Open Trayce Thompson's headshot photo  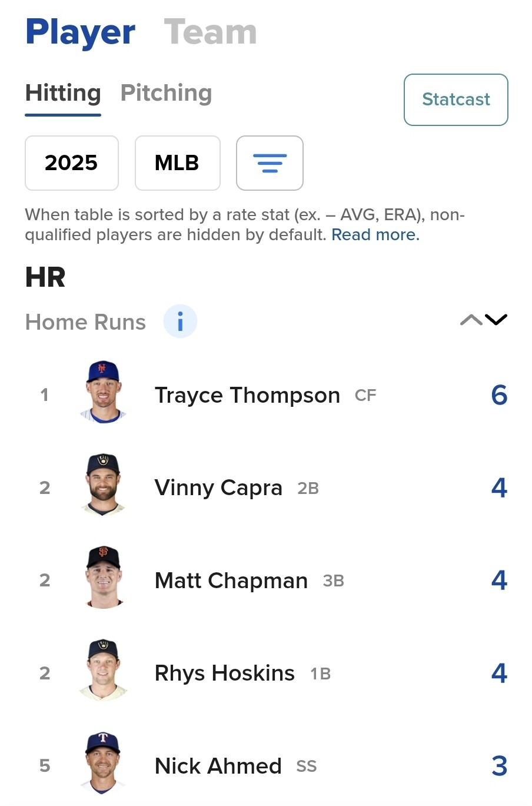click(103, 392)
